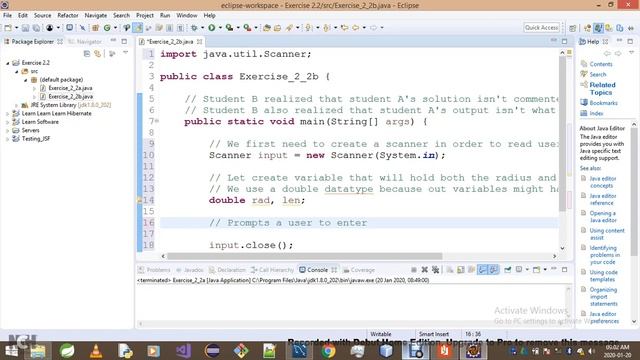Viewport: 640px width, 360px height.
Task: Click the editor horizontal scrollbar
Action: [304, 256]
